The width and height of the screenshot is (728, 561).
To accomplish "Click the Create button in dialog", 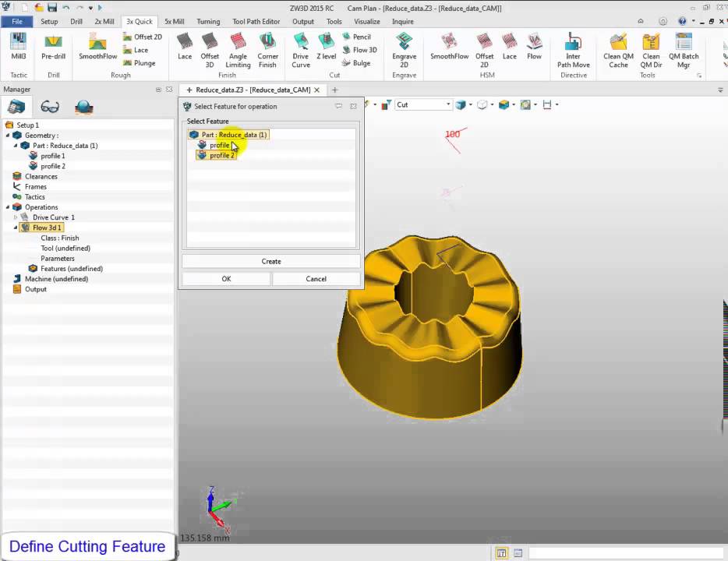I will (271, 261).
